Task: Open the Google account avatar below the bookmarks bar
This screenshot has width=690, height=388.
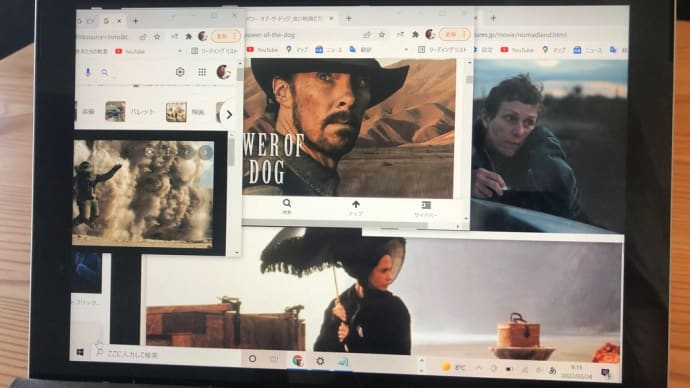Action: point(224,72)
